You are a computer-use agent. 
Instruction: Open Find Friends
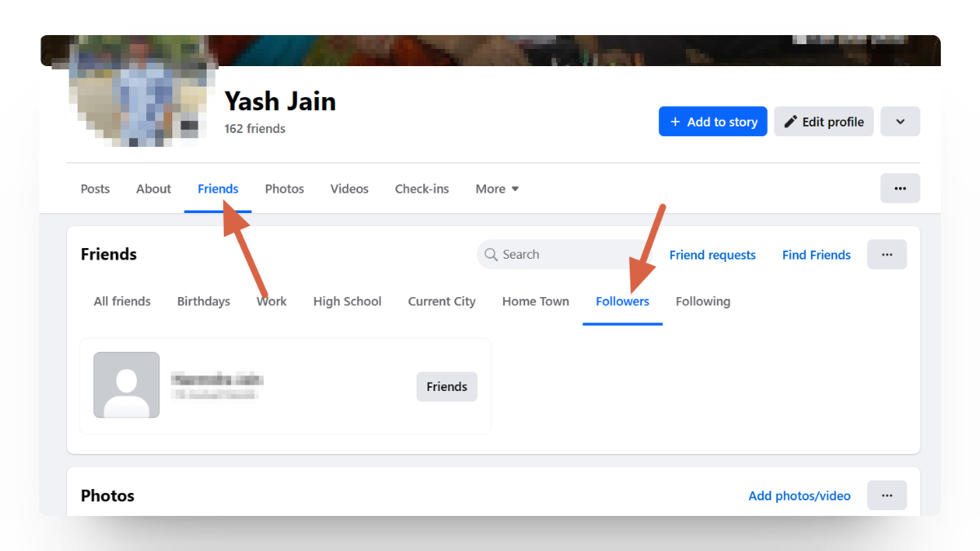point(816,255)
